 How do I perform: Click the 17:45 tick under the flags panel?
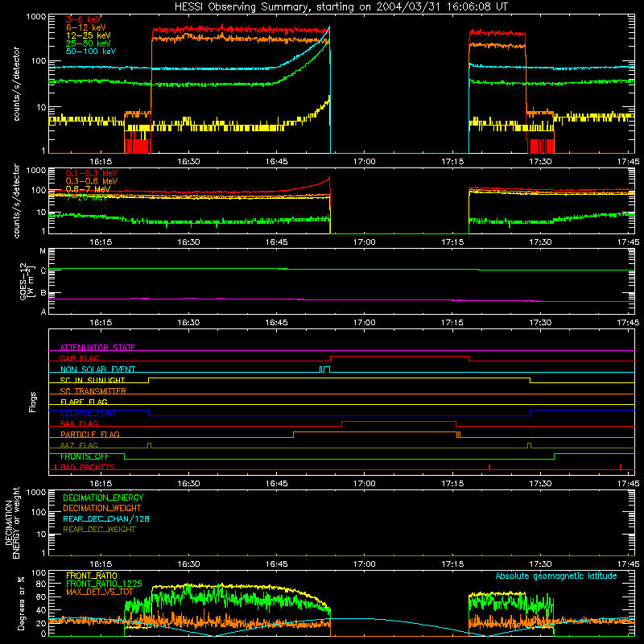click(628, 484)
